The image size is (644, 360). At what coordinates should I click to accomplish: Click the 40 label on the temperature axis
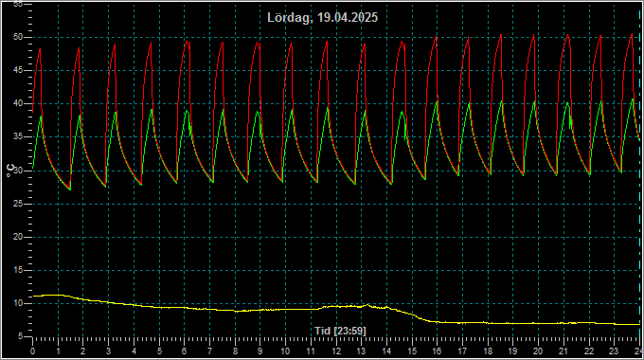click(18, 103)
